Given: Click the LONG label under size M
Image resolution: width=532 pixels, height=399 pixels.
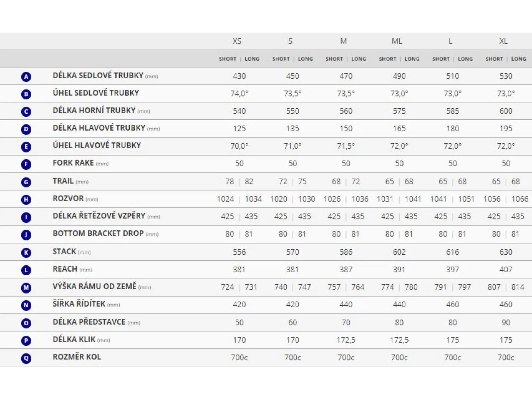Looking at the screenshot, I should coord(359,59).
